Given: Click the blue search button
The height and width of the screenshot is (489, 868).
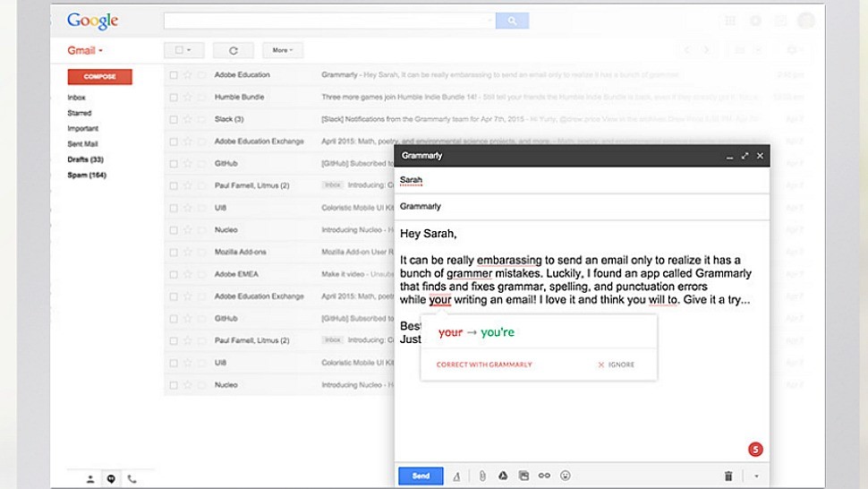Looking at the screenshot, I should pyautogui.click(x=512, y=21).
